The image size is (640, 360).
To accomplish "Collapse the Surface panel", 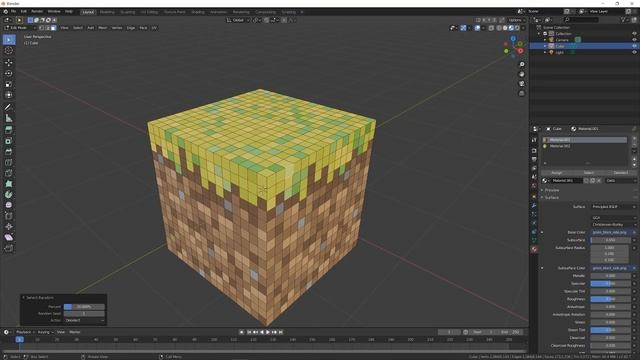I will tap(551, 198).
